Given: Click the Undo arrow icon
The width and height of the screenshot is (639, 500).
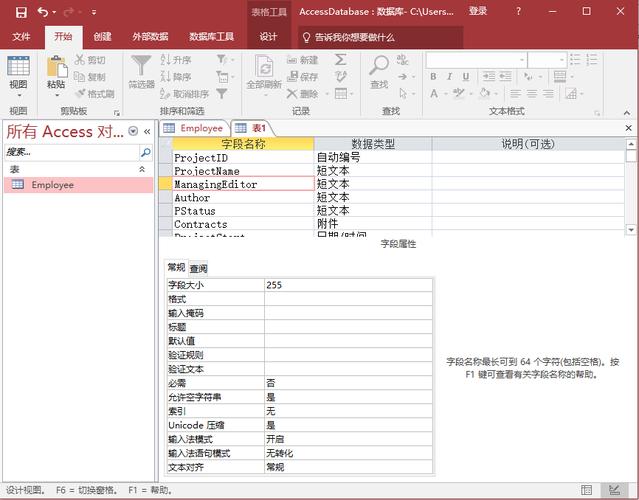Looking at the screenshot, I should coord(43,12).
